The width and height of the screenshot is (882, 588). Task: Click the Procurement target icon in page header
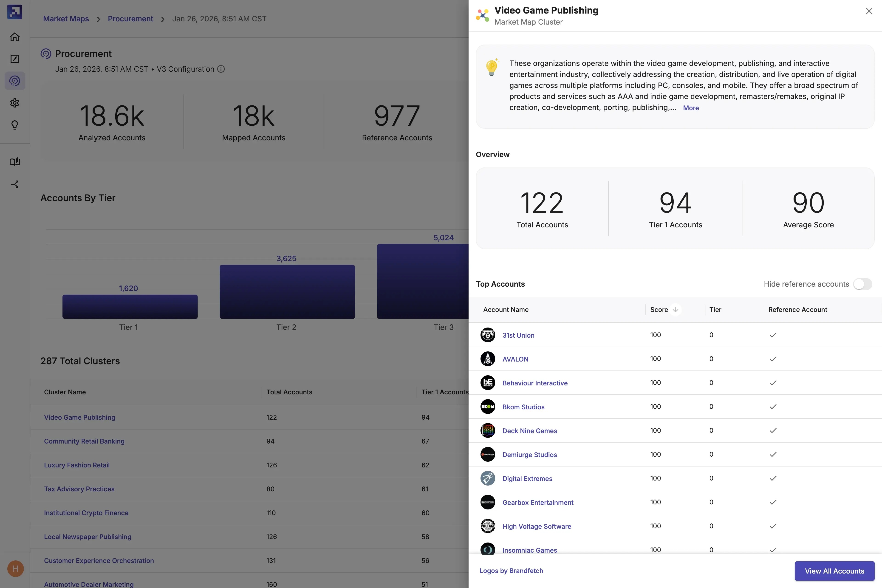click(x=46, y=54)
